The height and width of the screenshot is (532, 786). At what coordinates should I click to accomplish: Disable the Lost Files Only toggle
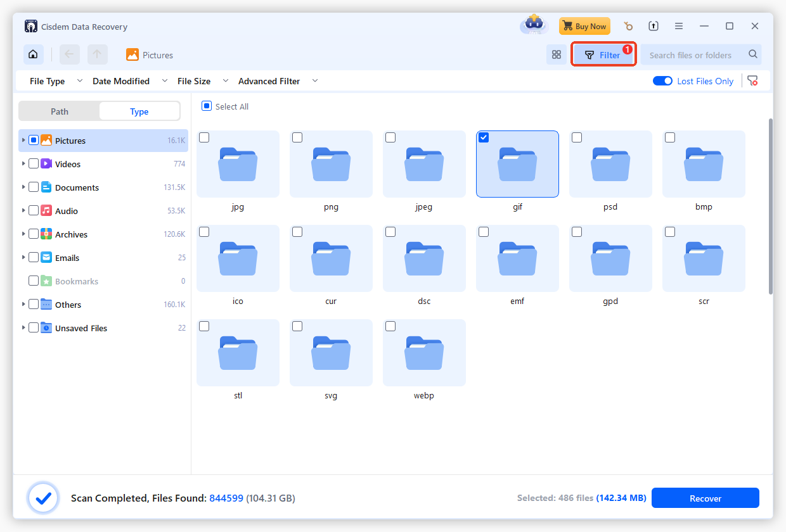tap(662, 80)
